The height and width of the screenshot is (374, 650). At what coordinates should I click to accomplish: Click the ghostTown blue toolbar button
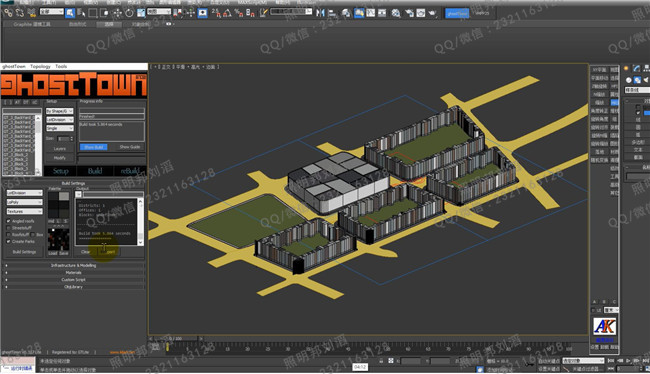pyautogui.click(x=457, y=13)
